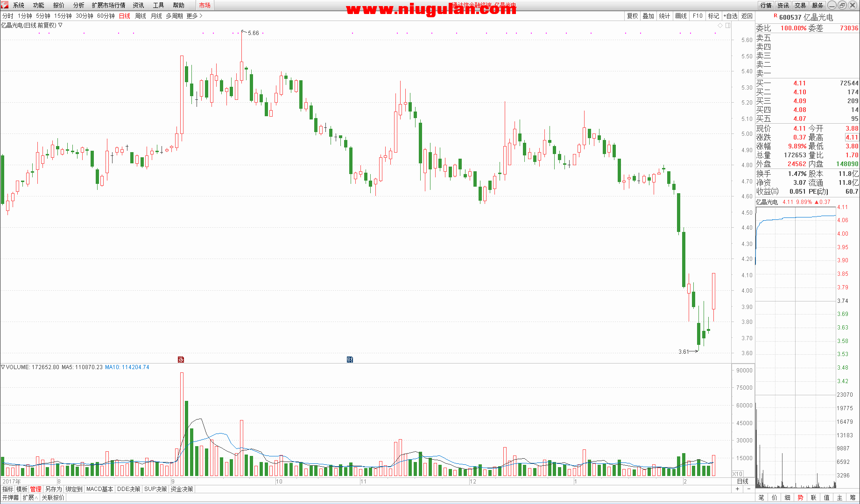Open the 扩展市场行情 menu

[109, 5]
